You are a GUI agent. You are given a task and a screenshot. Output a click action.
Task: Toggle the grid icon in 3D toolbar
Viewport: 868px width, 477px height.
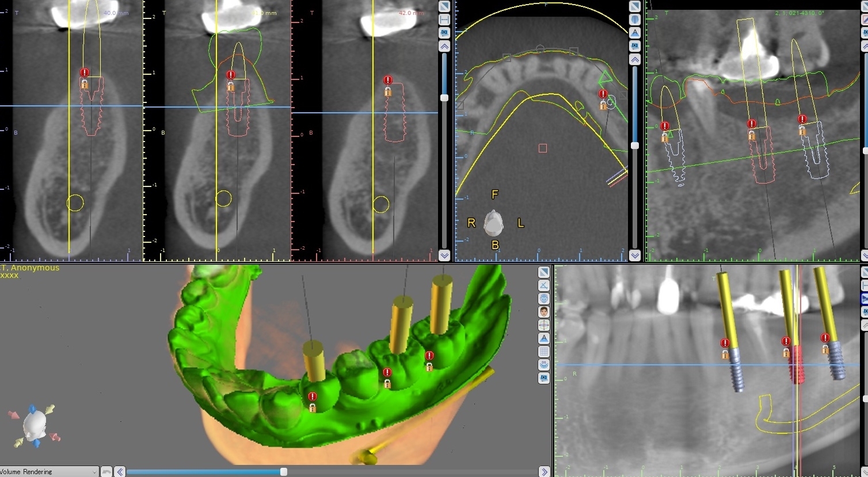(544, 352)
